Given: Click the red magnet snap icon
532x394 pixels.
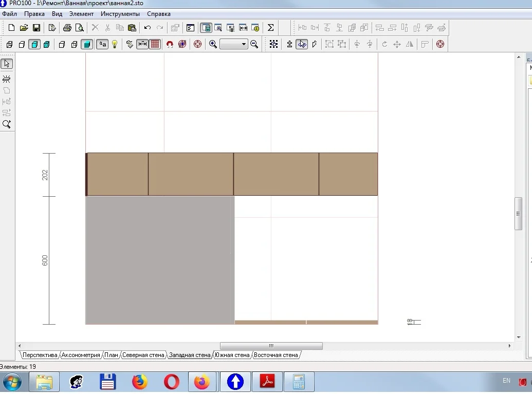Looking at the screenshot, I should pos(170,45).
